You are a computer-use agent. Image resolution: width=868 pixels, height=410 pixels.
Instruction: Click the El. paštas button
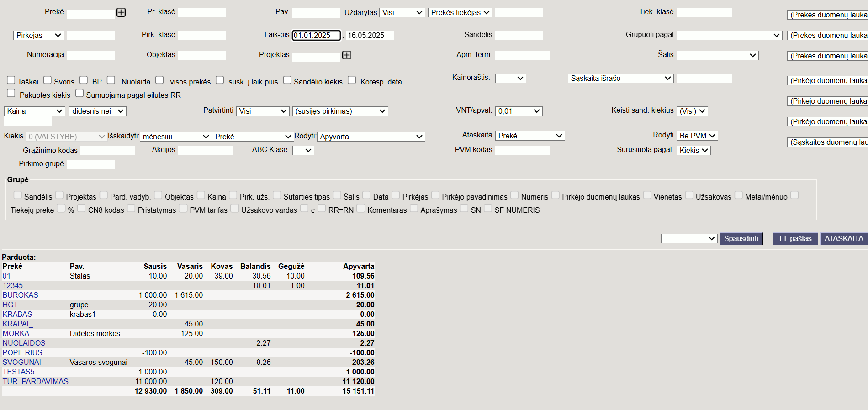click(x=795, y=239)
